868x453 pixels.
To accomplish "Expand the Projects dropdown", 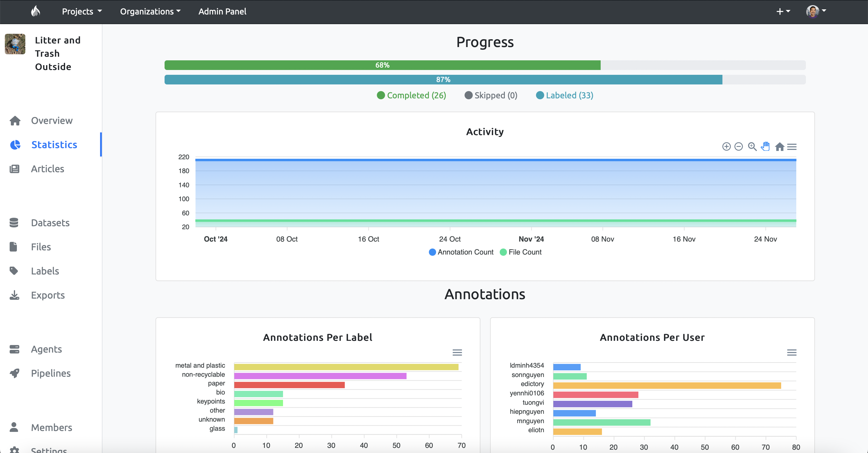I will (82, 11).
